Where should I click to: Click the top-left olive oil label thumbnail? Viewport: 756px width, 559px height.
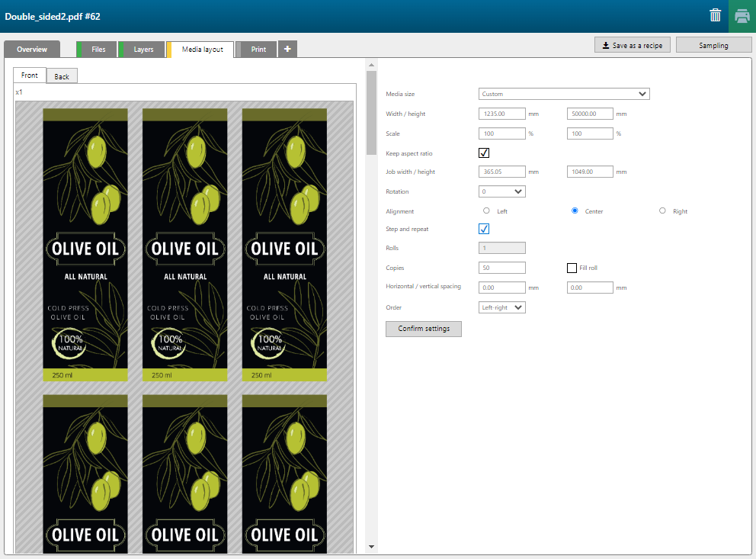click(x=85, y=244)
